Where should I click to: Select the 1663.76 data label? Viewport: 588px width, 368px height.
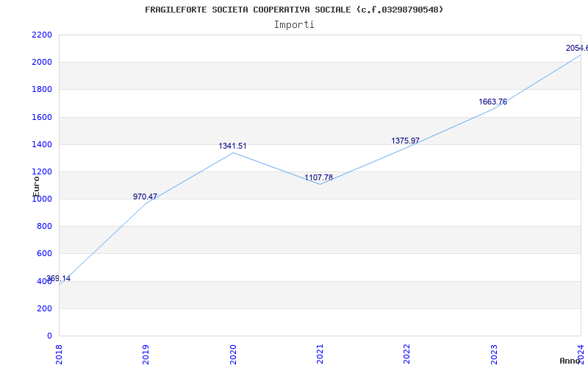point(492,102)
